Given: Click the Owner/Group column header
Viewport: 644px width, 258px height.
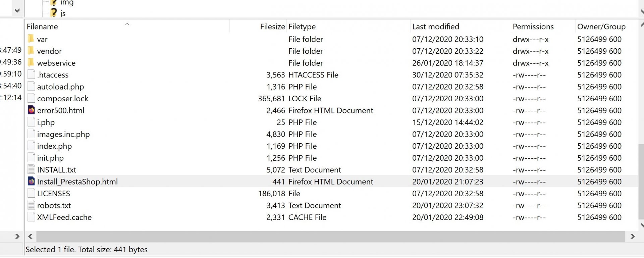Looking at the screenshot, I should pos(601,27).
